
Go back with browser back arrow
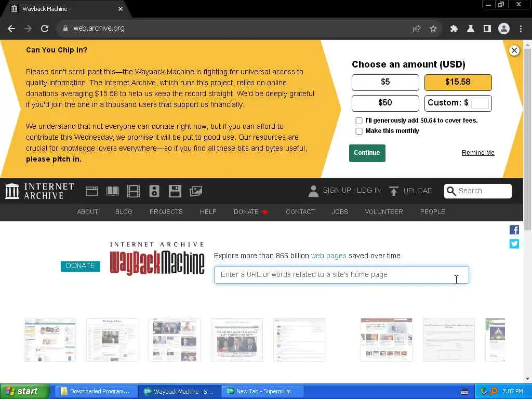(x=11, y=29)
